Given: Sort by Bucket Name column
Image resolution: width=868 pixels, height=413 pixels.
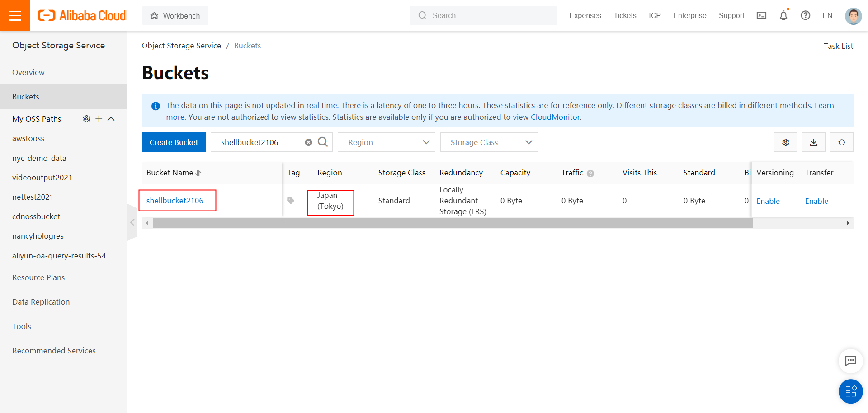Looking at the screenshot, I should point(198,173).
